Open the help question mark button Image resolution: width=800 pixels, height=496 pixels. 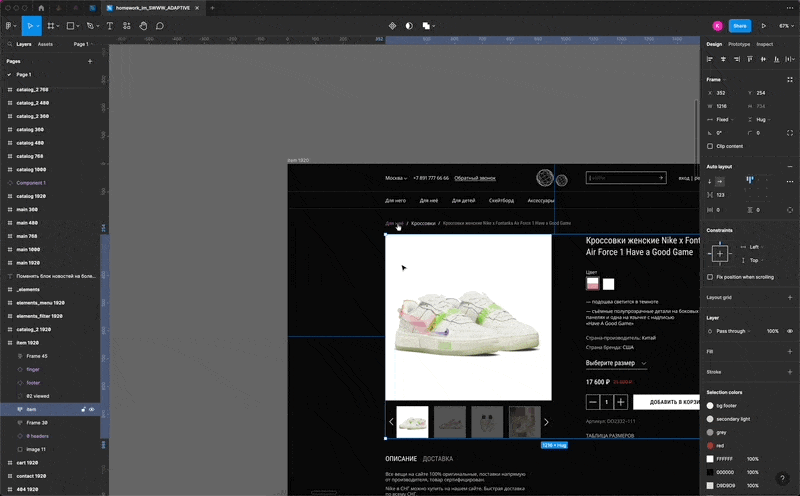[782, 478]
